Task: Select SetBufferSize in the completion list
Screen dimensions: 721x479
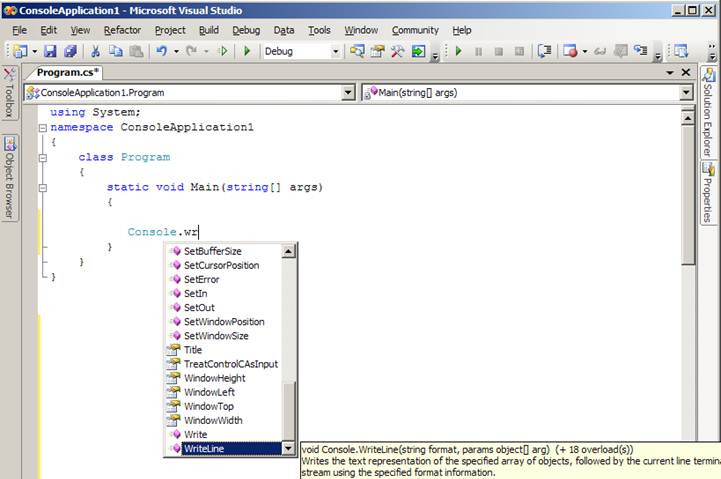Action: click(x=224, y=251)
